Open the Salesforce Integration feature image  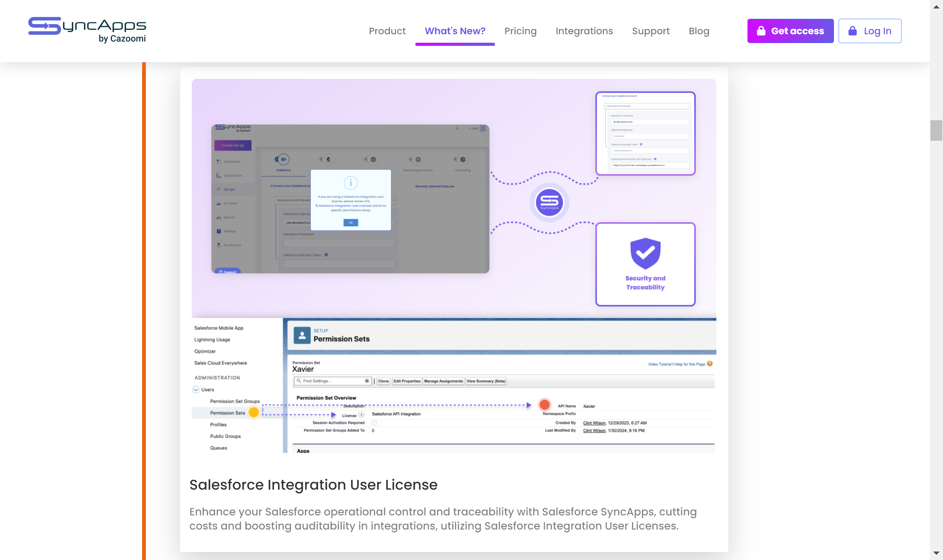(454, 266)
